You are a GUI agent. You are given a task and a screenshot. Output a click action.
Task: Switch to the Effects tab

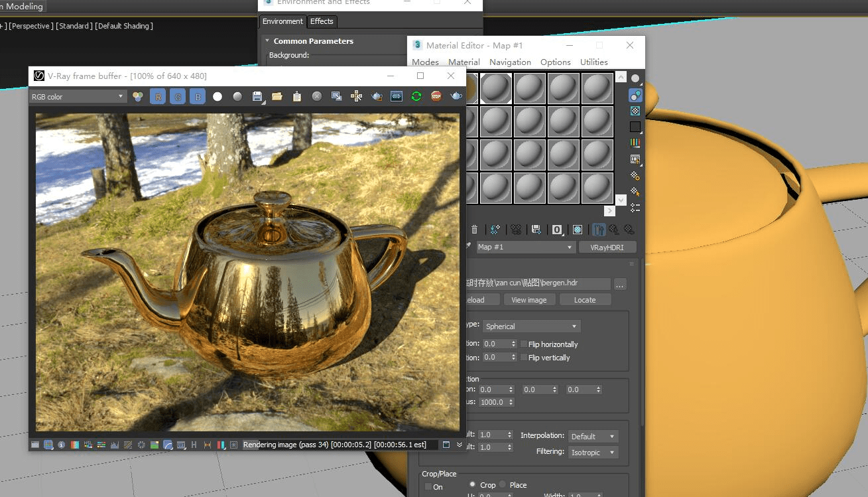coord(322,21)
